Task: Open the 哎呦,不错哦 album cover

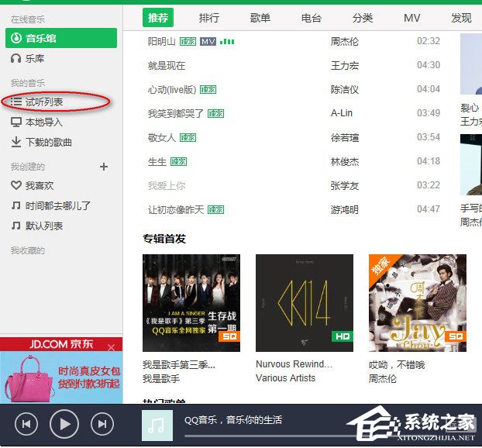Action: (418, 303)
